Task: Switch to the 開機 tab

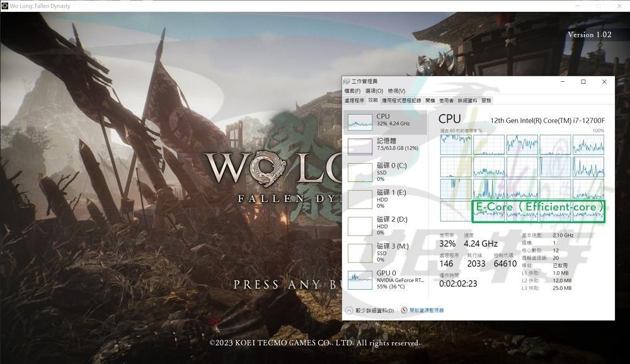Action: (430, 100)
